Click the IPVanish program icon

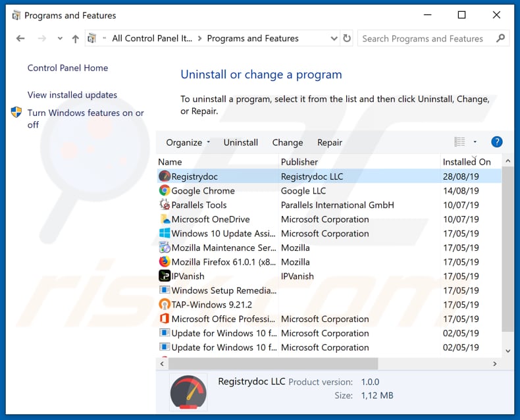point(165,276)
